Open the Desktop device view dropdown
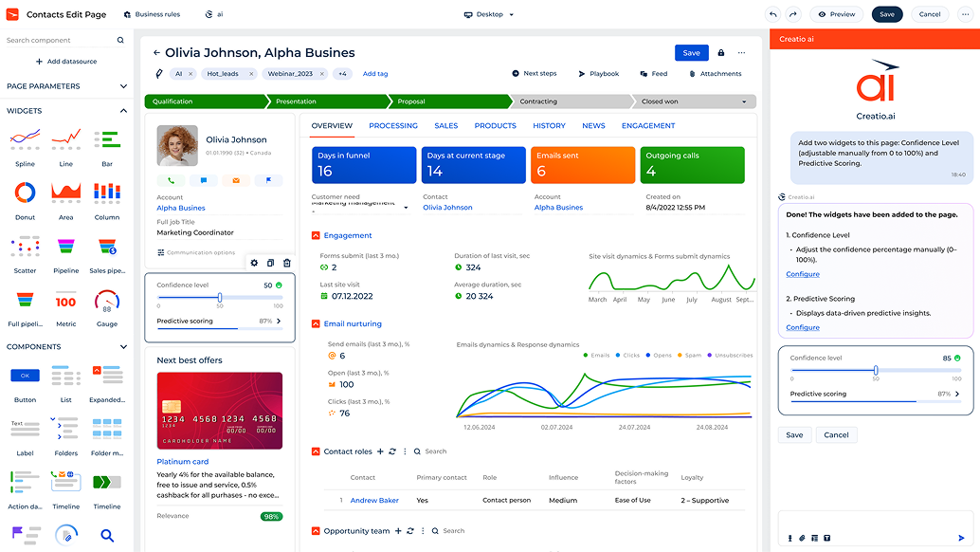 click(x=489, y=14)
